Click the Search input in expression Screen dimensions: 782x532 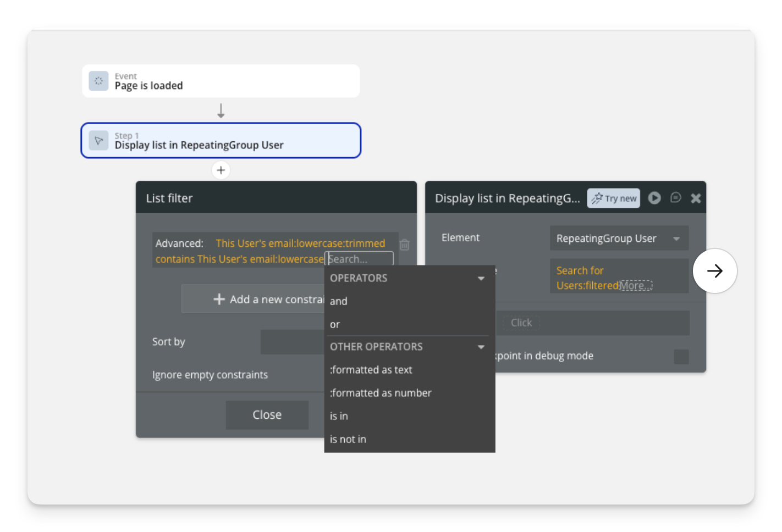(360, 259)
